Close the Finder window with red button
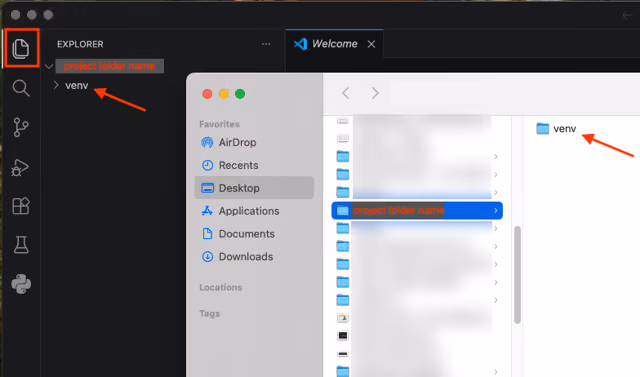Image resolution: width=640 pixels, height=377 pixels. click(207, 94)
